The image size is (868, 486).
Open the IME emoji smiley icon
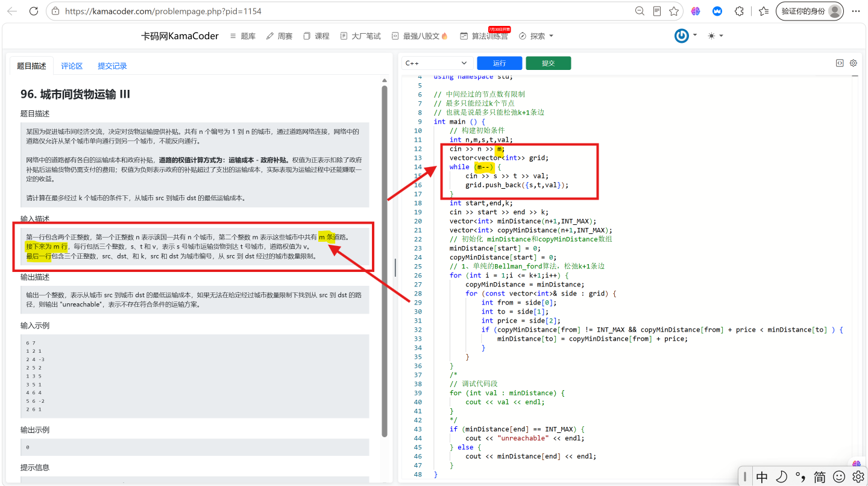click(x=839, y=477)
